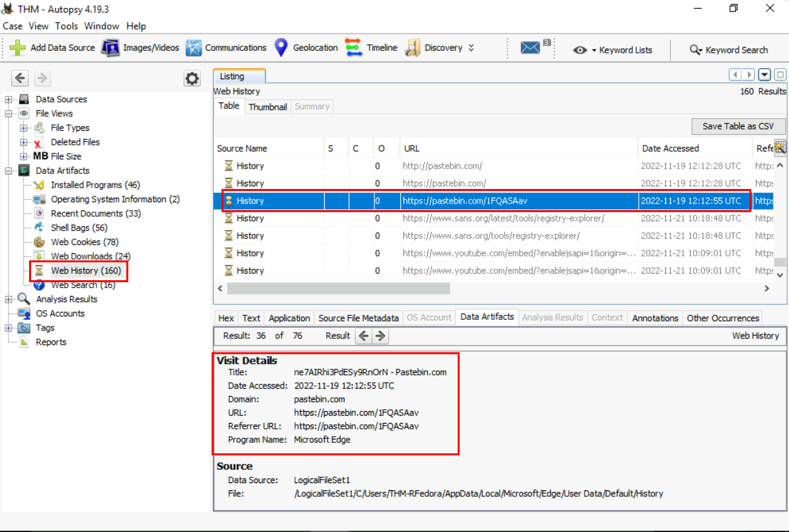The width and height of the screenshot is (789, 532).
Task: Click Save Table as CSV button
Action: click(x=738, y=126)
